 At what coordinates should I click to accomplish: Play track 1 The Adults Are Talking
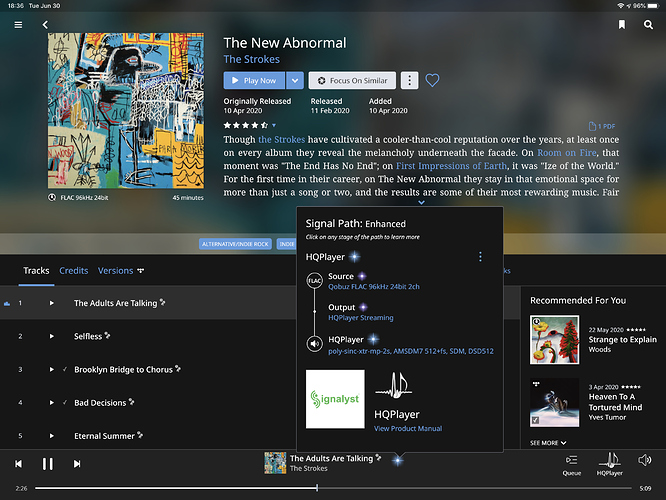pyautogui.click(x=52, y=303)
